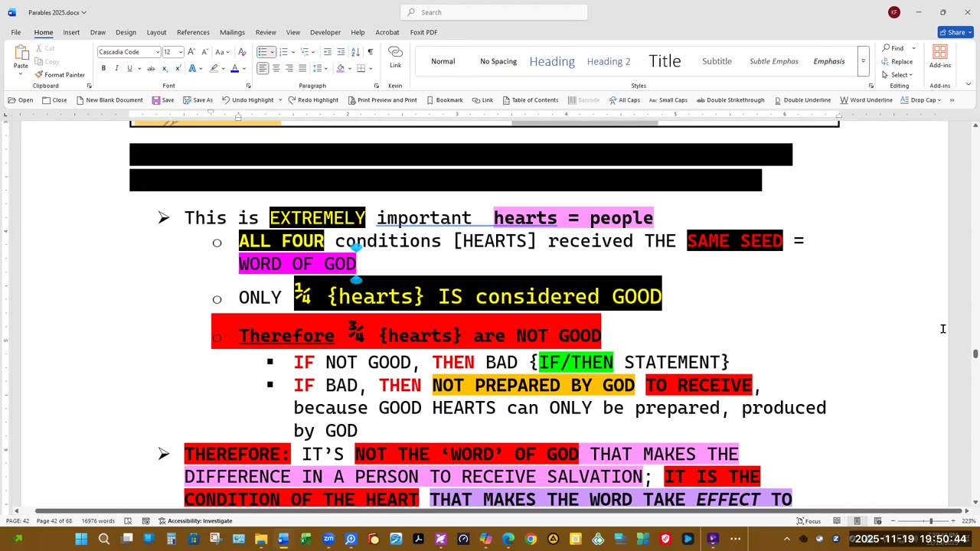Save the document from quick toolbar

click(x=163, y=100)
